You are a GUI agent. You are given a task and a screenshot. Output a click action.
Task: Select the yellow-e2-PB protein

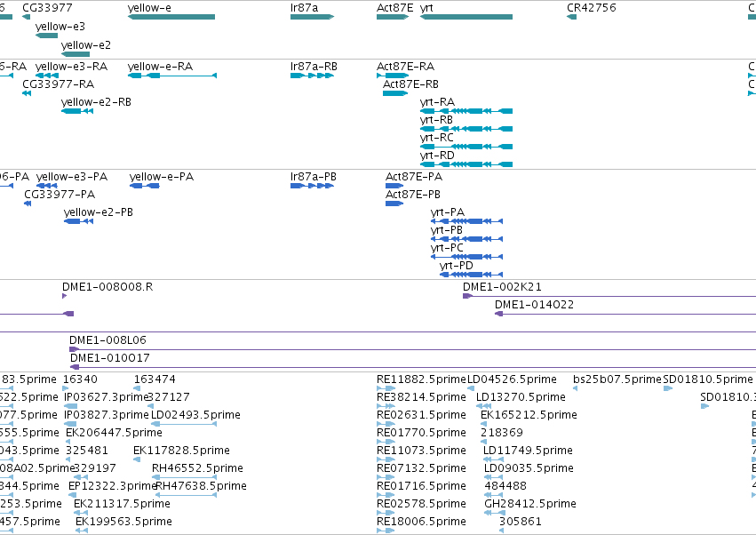[78, 221]
